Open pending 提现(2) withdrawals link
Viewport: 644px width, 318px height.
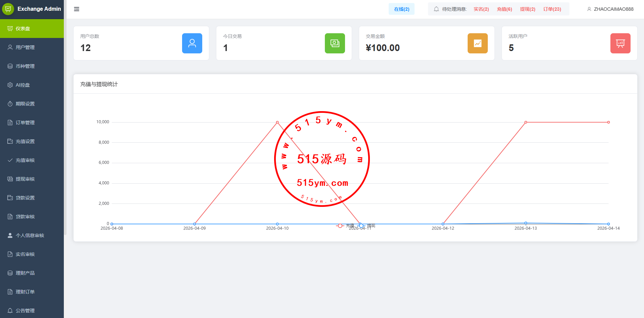coord(527,9)
